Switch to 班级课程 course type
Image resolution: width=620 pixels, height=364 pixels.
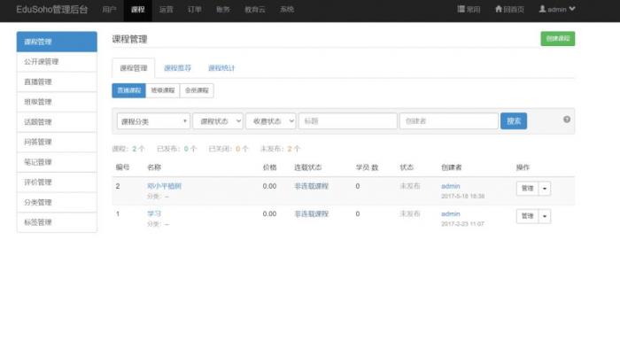163,90
